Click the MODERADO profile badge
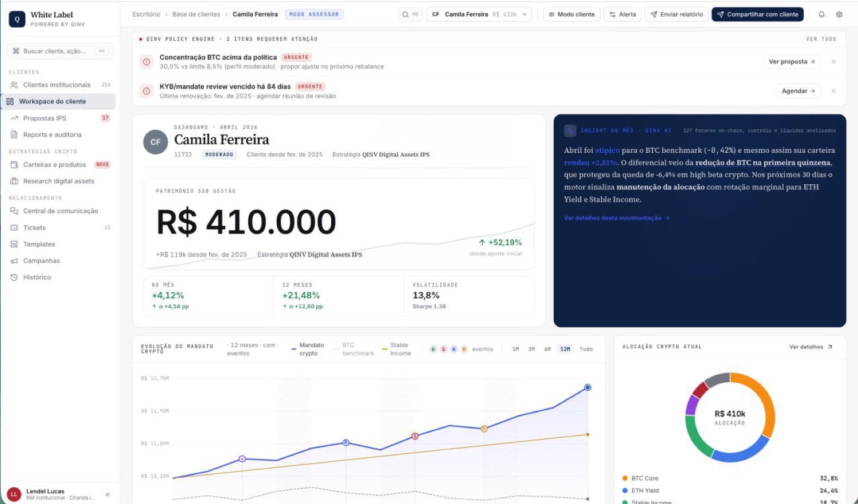 pyautogui.click(x=219, y=154)
